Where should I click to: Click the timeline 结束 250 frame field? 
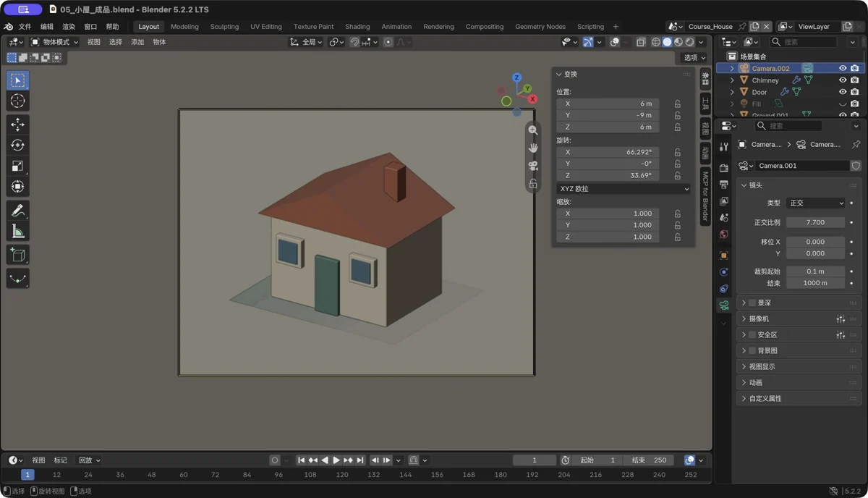[x=649, y=460]
